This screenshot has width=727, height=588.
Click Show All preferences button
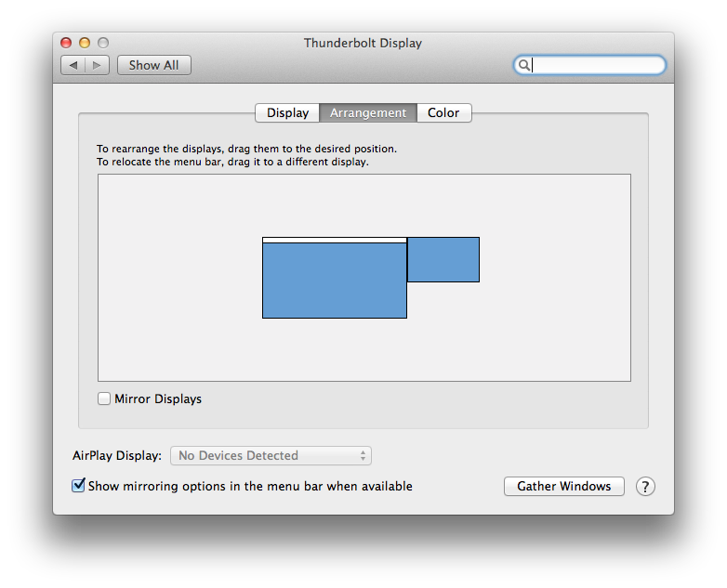tap(154, 65)
